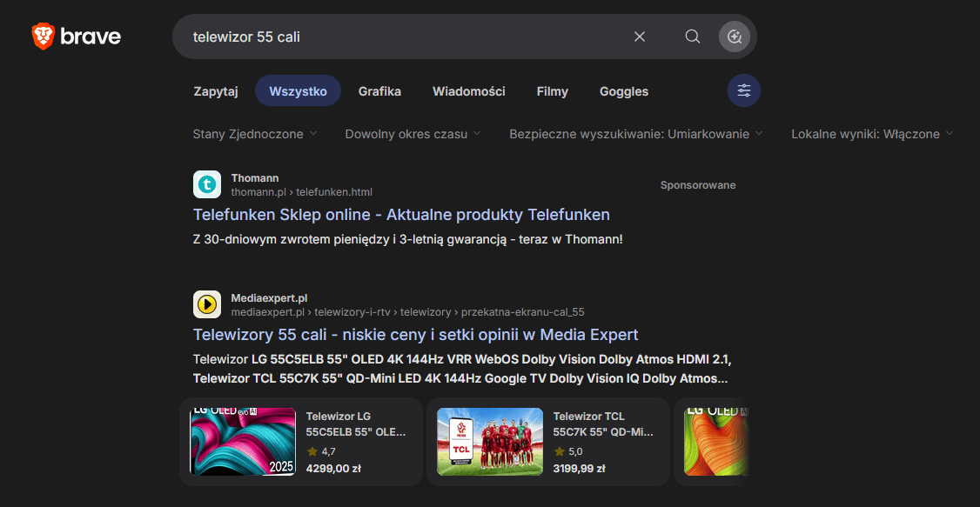
Task: Open Bezpieczne wyszukiwanie: Umiarkowanie dropdown
Action: [636, 134]
